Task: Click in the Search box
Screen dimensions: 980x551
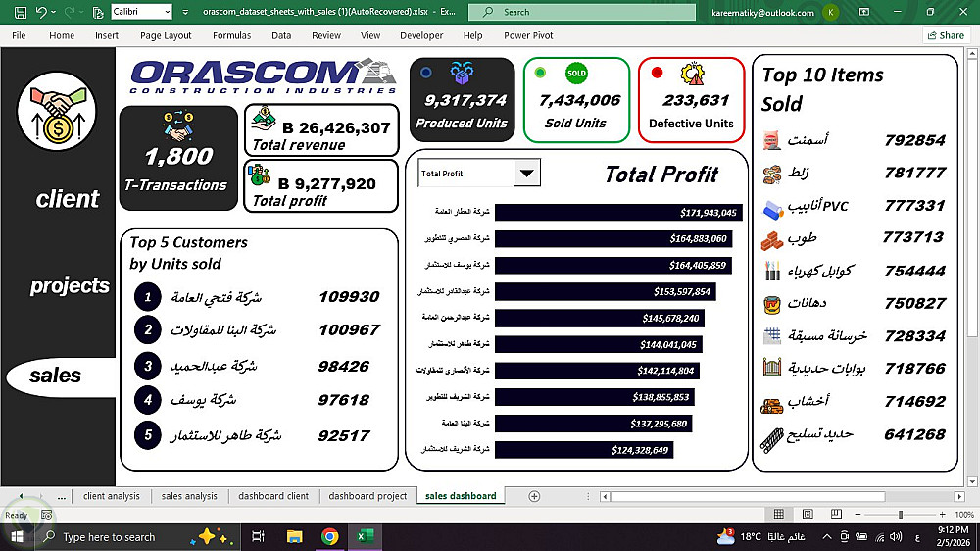Action: click(x=582, y=12)
